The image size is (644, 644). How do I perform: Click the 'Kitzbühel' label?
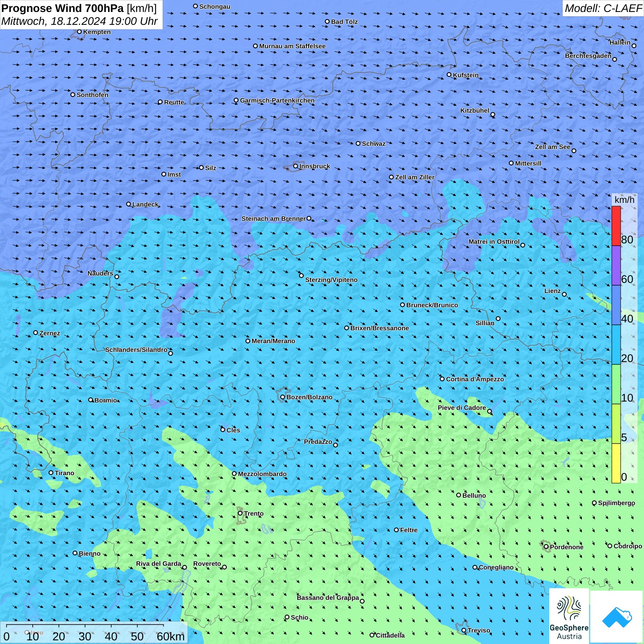point(475,110)
